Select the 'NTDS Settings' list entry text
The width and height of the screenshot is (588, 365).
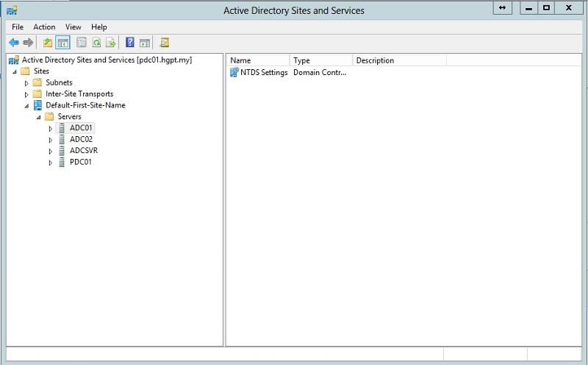click(x=264, y=72)
